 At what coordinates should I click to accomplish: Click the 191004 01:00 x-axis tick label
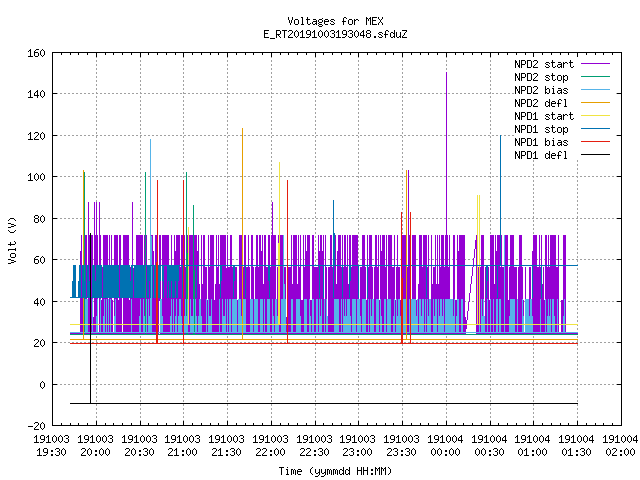[x=533, y=446]
